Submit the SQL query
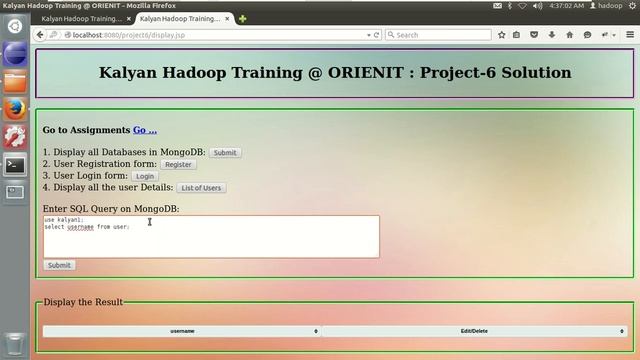The width and height of the screenshot is (640, 360). (x=59, y=265)
